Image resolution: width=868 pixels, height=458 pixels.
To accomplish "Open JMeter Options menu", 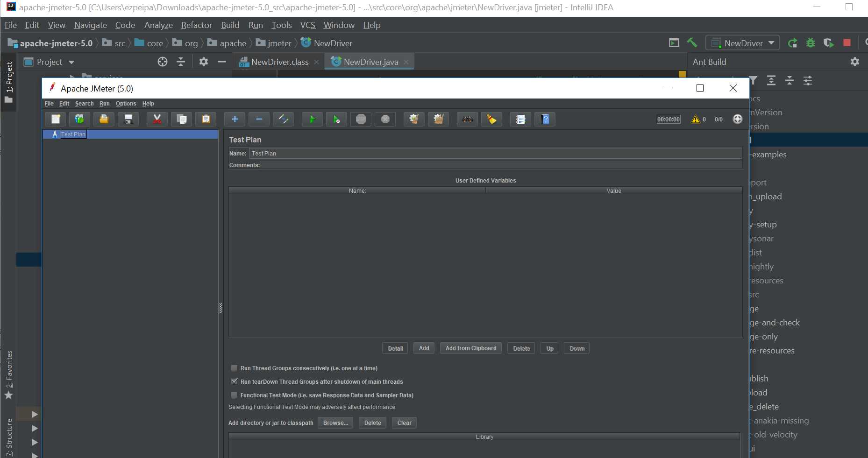I will click(x=126, y=104).
